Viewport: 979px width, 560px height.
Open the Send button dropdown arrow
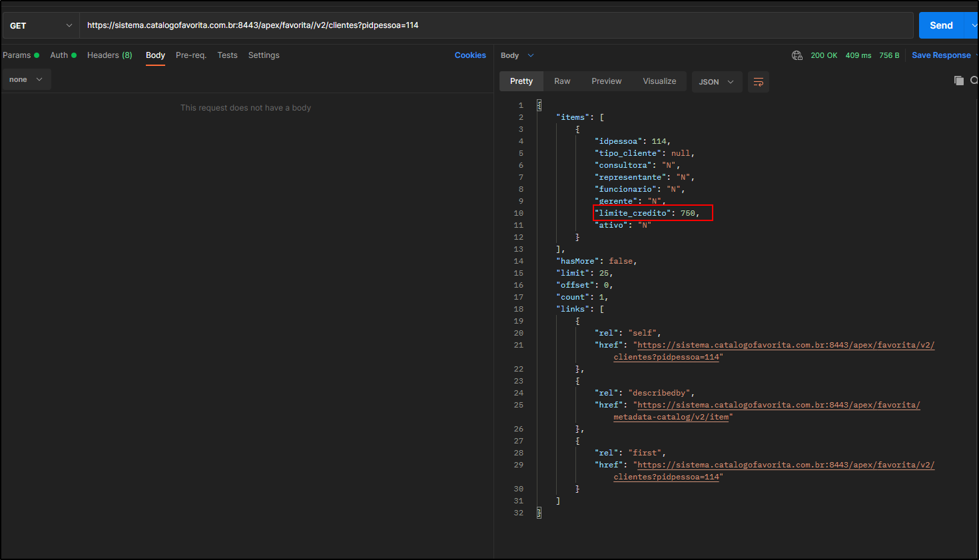coord(973,25)
